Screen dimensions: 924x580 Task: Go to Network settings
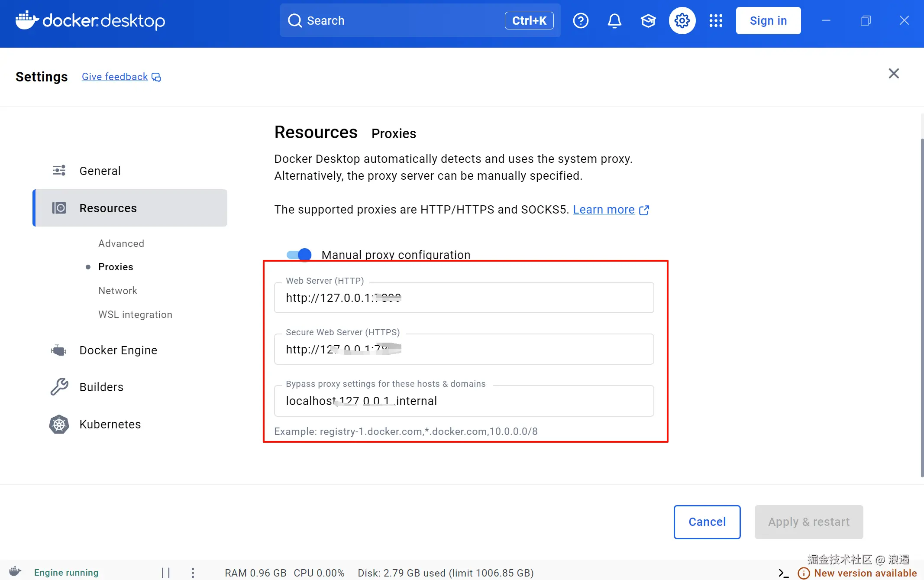pyautogui.click(x=118, y=291)
